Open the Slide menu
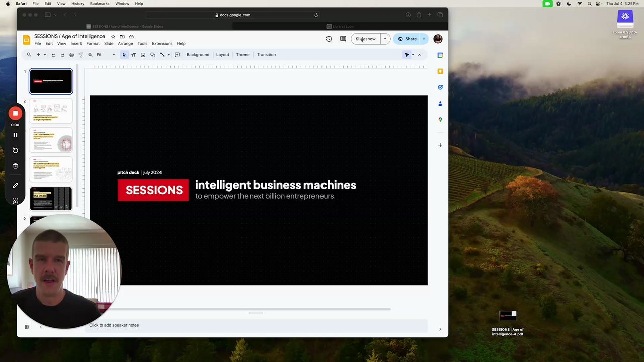The image size is (644, 362). click(109, 44)
